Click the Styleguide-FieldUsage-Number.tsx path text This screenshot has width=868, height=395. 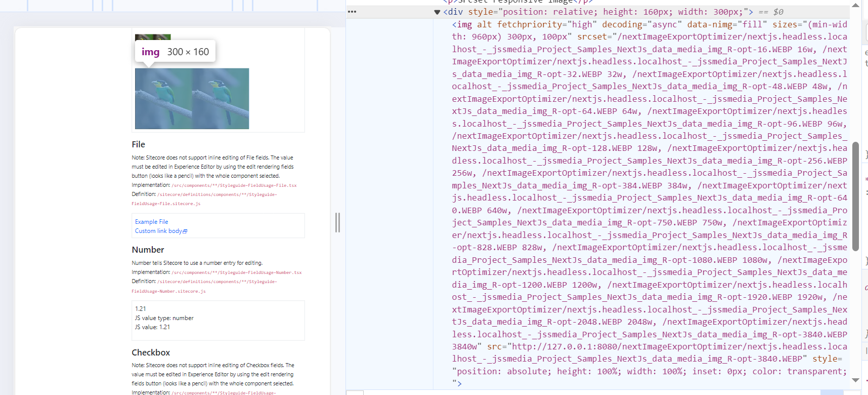coord(237,272)
